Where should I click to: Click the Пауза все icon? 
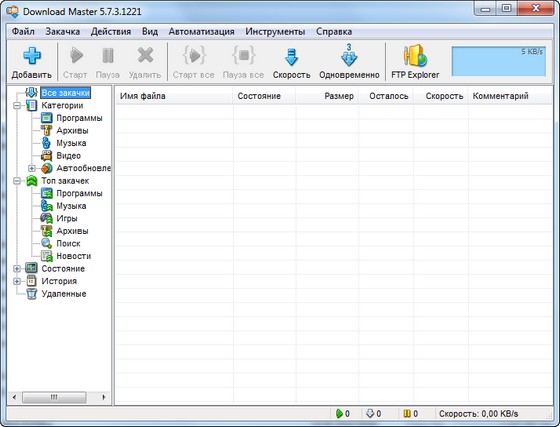(x=244, y=55)
